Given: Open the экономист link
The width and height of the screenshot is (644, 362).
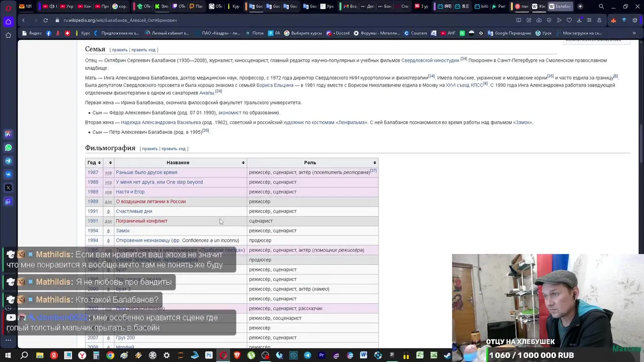Looking at the screenshot, I should [x=229, y=113].
